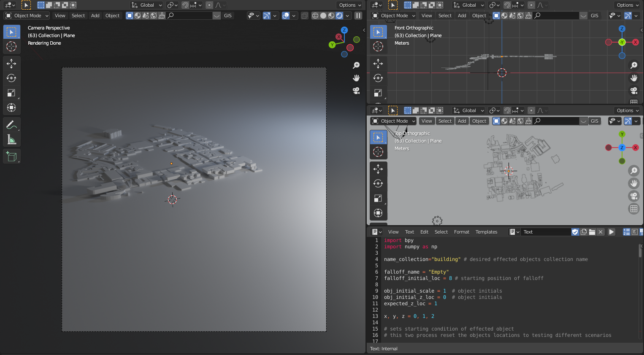Image resolution: width=644 pixels, height=355 pixels.
Task: Create new text datablock copy icon
Action: coord(584,232)
